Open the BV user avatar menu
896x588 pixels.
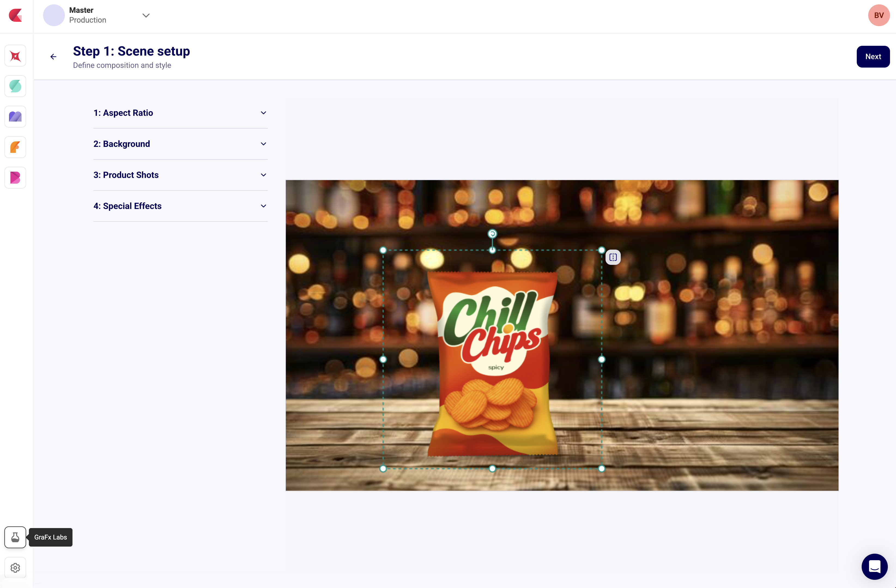point(879,16)
